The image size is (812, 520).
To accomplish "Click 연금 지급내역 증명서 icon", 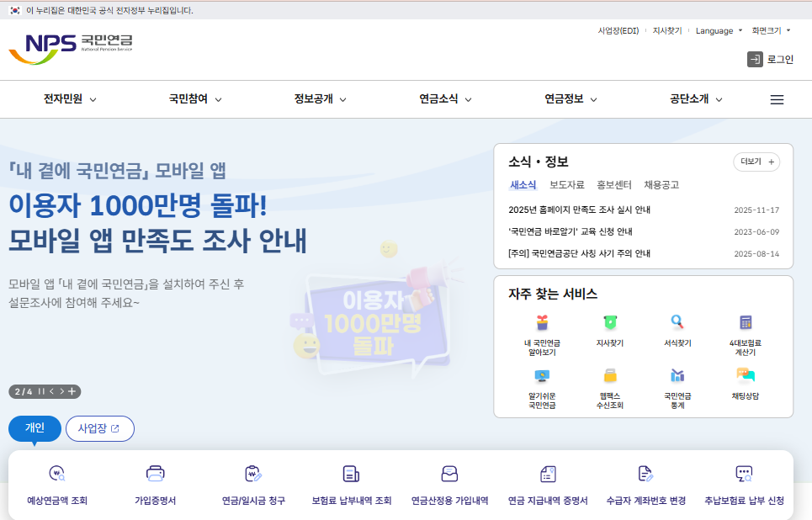I will point(548,474).
